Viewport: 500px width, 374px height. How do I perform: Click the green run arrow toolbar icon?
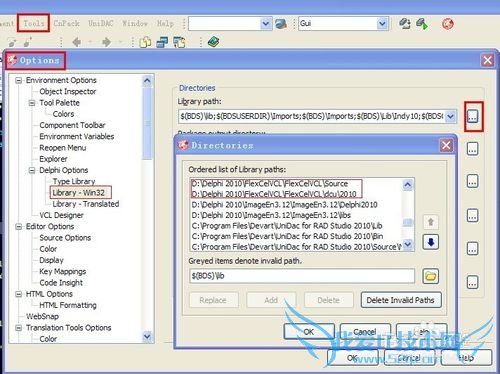(422, 24)
